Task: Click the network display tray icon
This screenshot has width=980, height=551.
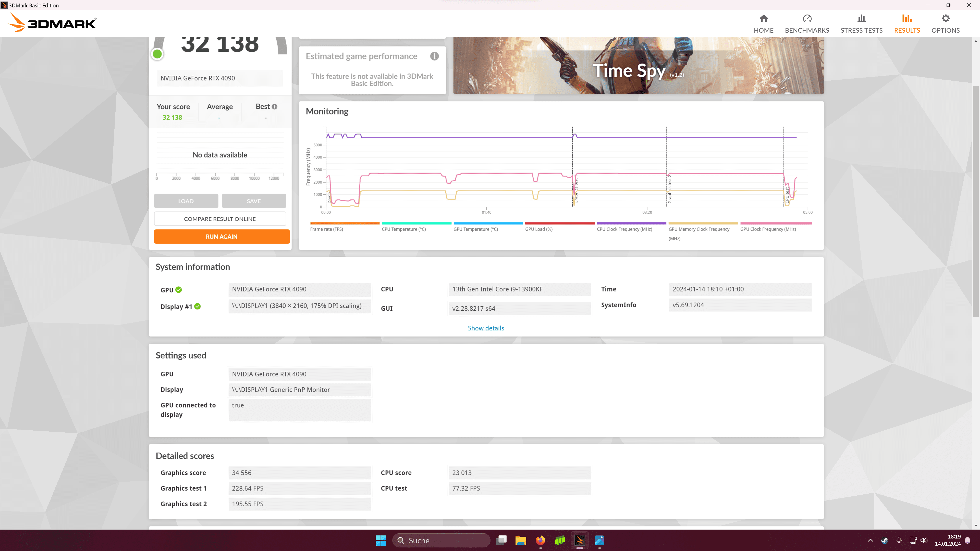Action: pos(913,540)
